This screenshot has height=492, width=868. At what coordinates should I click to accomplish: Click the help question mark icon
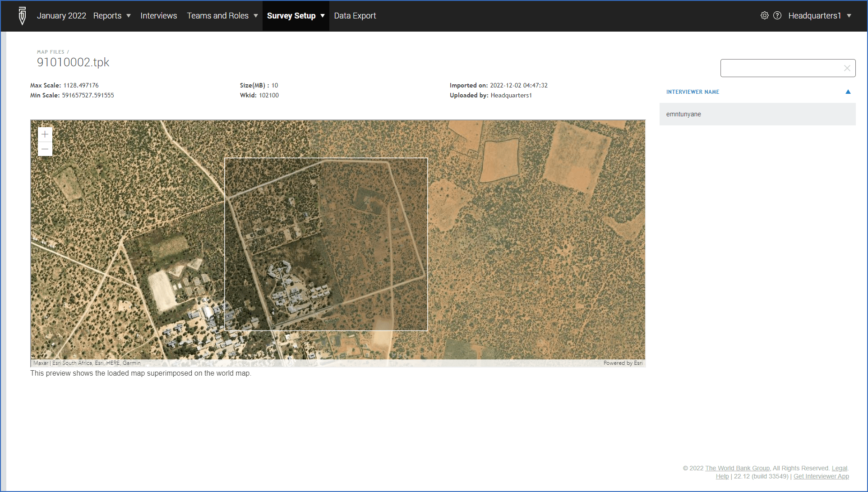click(x=777, y=16)
